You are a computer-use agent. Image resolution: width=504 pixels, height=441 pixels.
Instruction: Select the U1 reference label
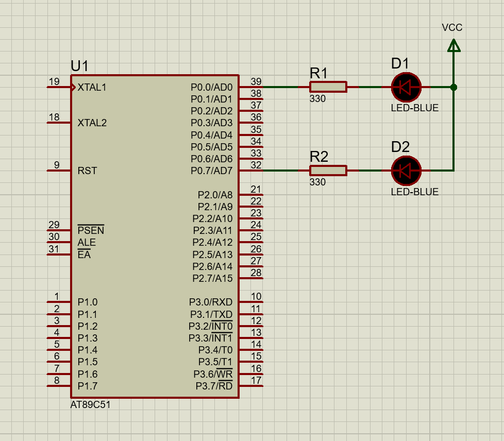click(79, 66)
